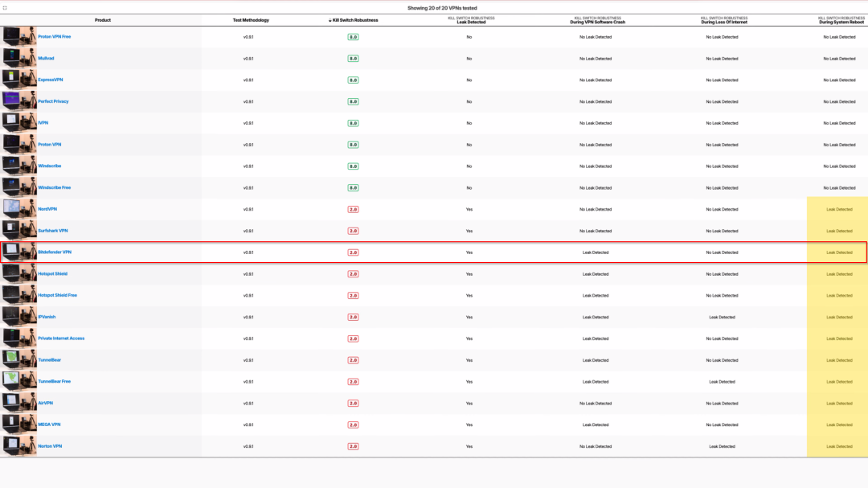Click the MEGA VPN thumbnail

[19, 424]
